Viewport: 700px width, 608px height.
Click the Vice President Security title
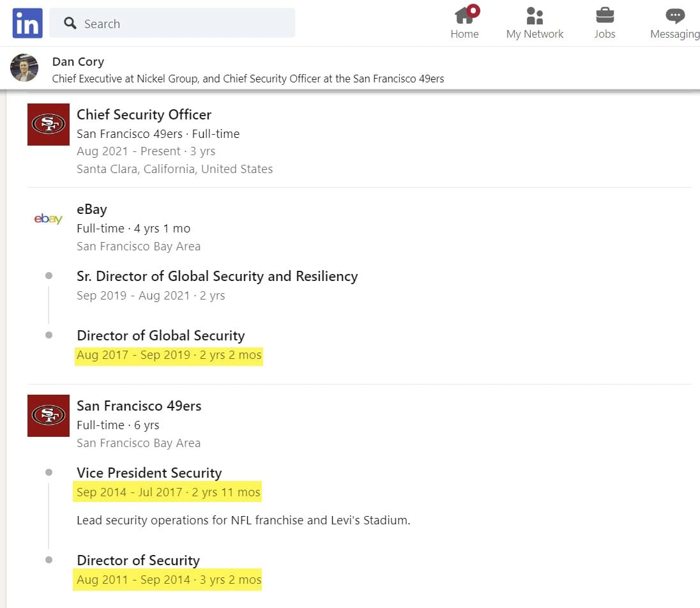(149, 473)
